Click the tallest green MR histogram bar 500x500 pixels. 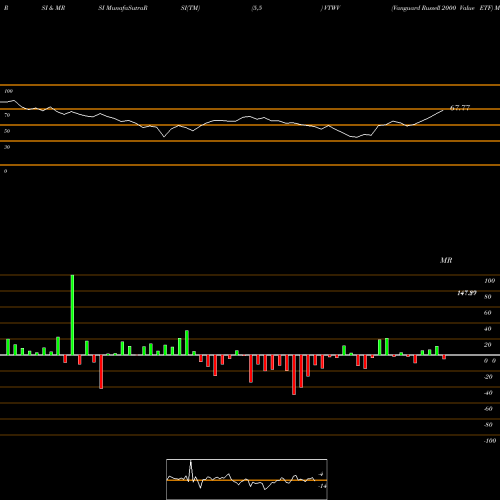[x=72, y=315]
